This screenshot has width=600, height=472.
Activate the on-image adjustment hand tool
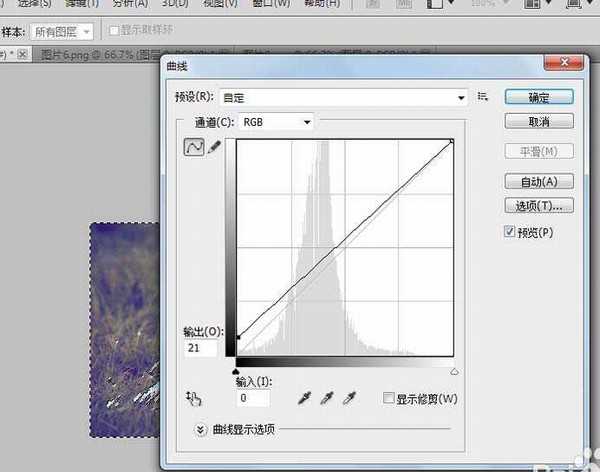(x=194, y=399)
